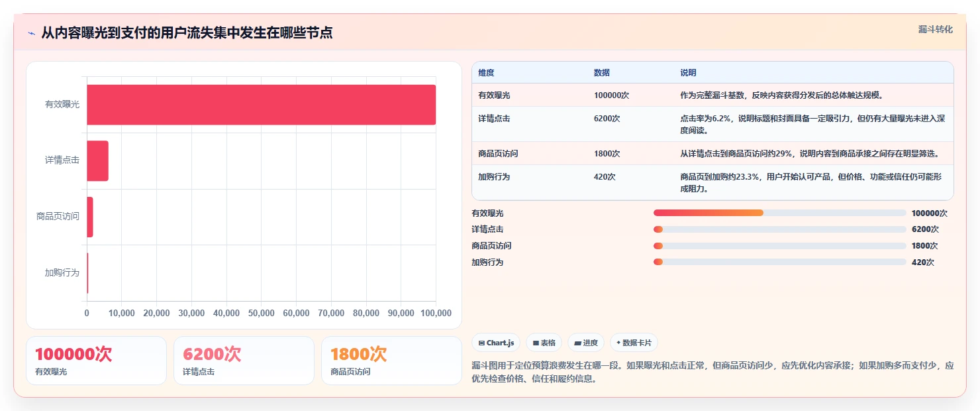The height and width of the screenshot is (411, 980).
Task: Select the 表格 chip
Action: 544,343
